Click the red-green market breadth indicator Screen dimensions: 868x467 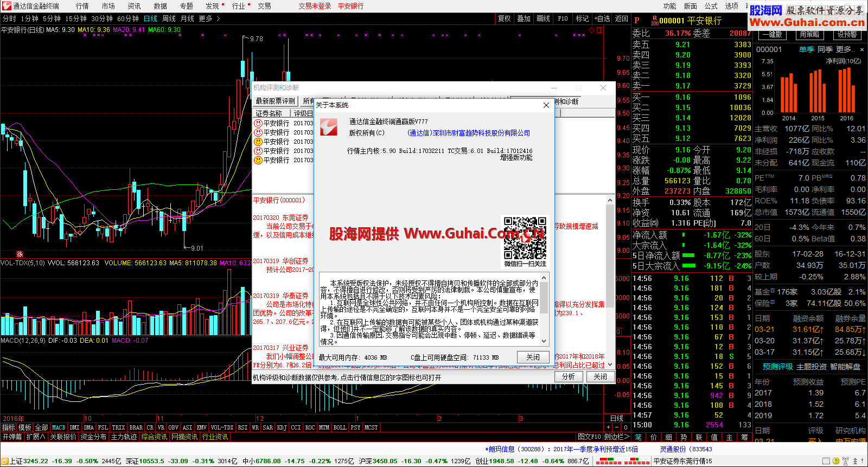622,462
